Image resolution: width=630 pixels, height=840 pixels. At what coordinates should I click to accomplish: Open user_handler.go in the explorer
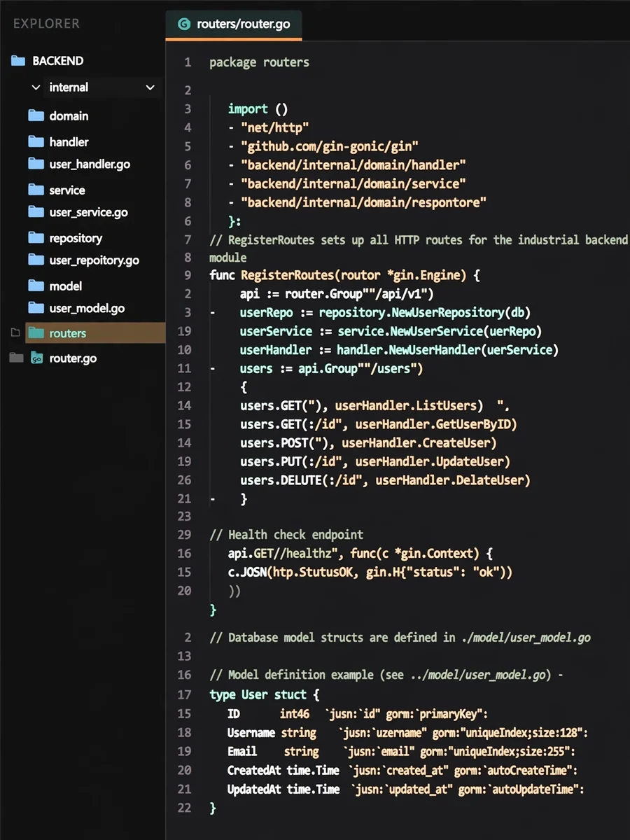[90, 164]
